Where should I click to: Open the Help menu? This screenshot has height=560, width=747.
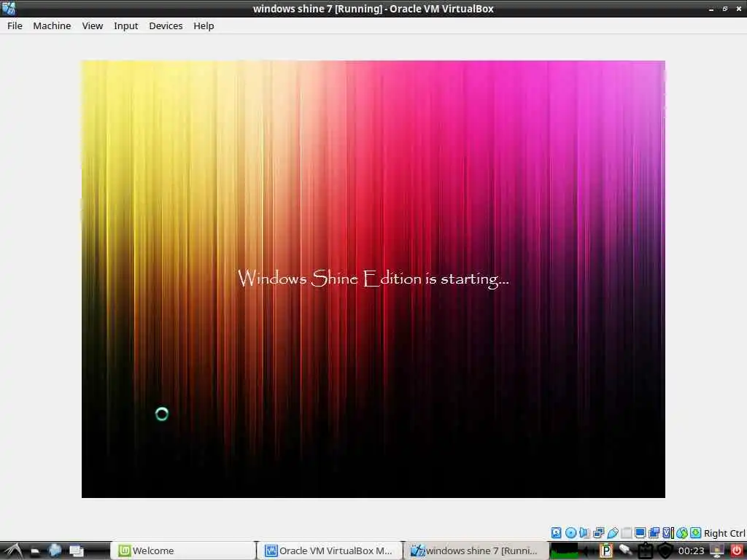pyautogui.click(x=204, y=26)
